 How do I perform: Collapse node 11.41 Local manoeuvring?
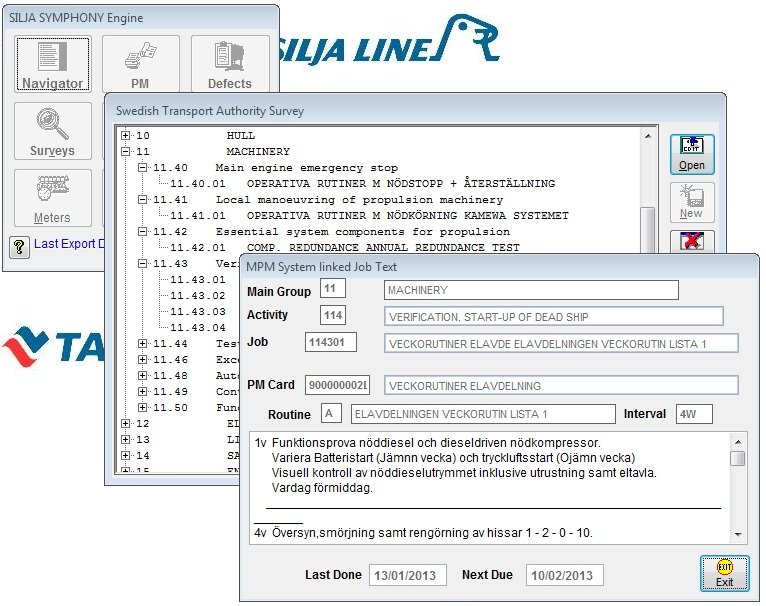tap(143, 199)
